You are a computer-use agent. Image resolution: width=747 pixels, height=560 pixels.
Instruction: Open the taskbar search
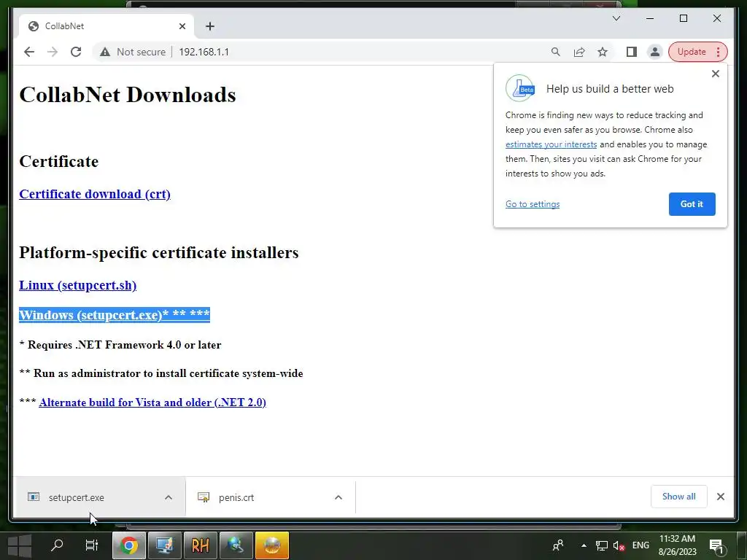click(57, 545)
